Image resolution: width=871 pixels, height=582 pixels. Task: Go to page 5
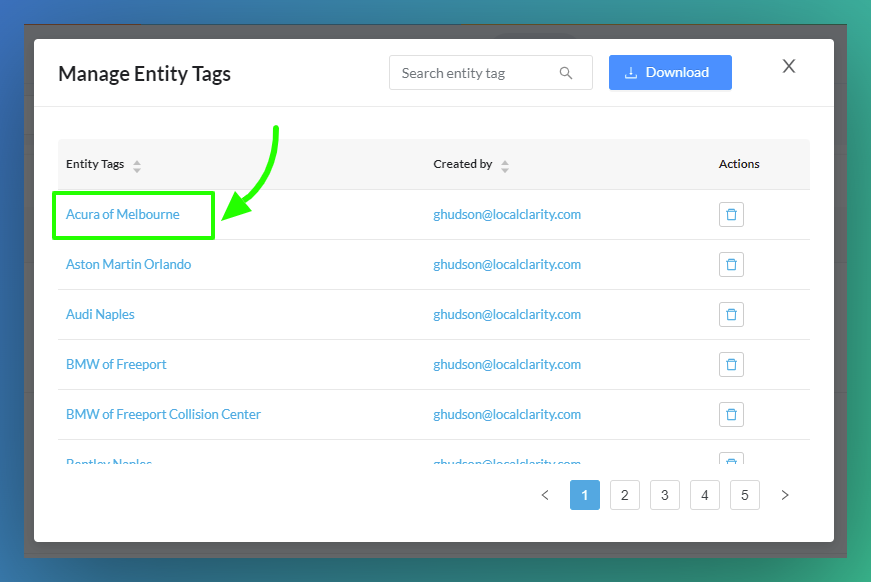pos(745,495)
